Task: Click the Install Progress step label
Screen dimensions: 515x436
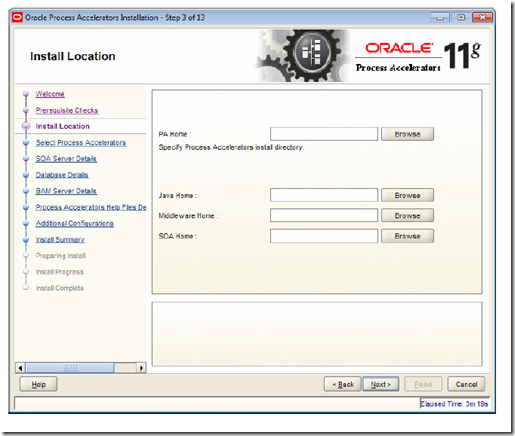Action: point(60,272)
